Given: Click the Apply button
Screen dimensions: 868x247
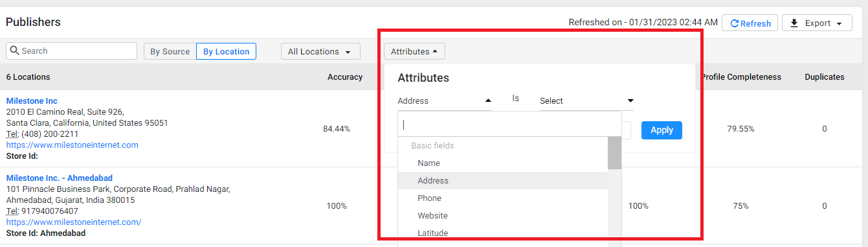Looking at the screenshot, I should coord(662,130).
